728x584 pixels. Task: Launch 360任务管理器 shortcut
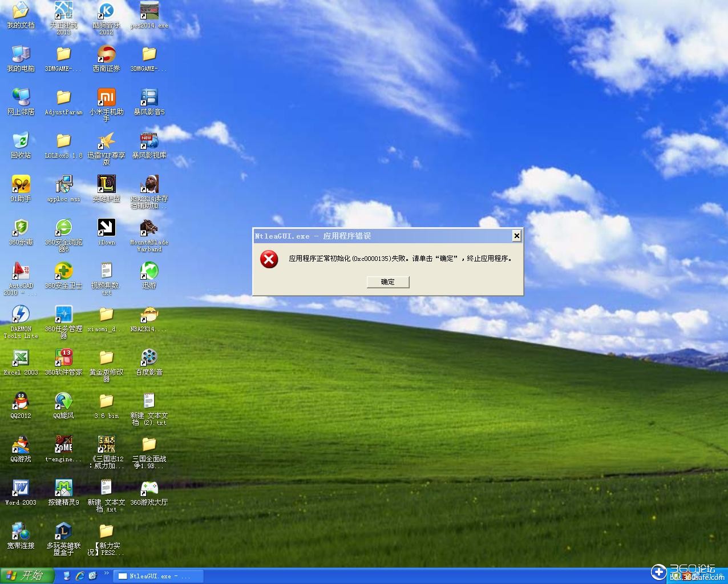pos(63,322)
